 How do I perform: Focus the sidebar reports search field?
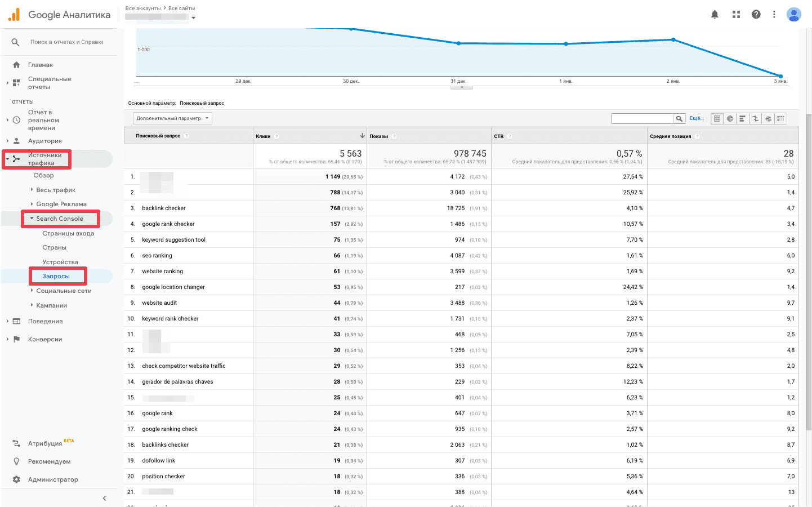pyautogui.click(x=66, y=42)
